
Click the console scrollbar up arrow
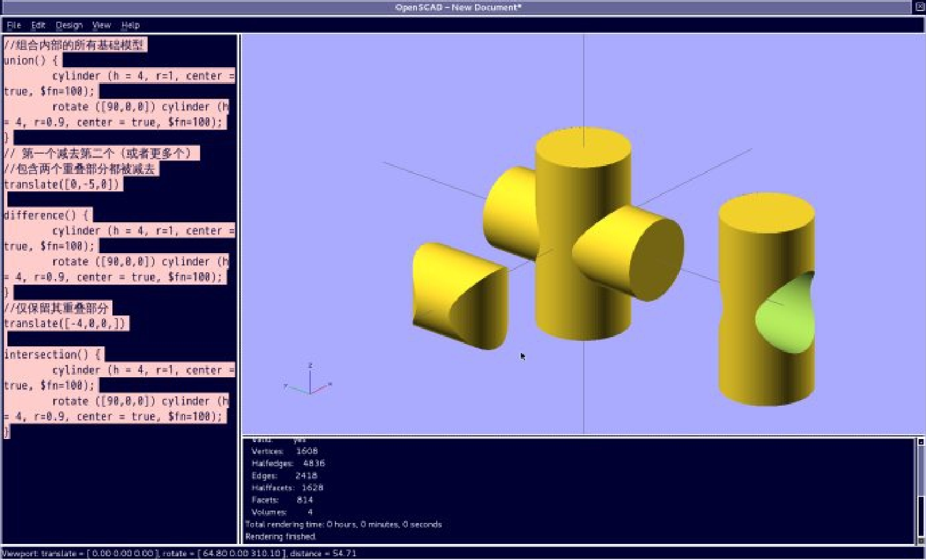[x=920, y=442]
